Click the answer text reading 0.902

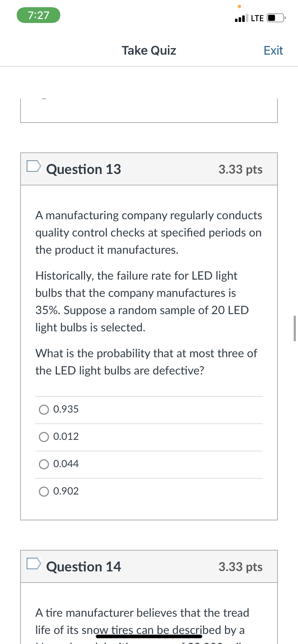(x=66, y=491)
